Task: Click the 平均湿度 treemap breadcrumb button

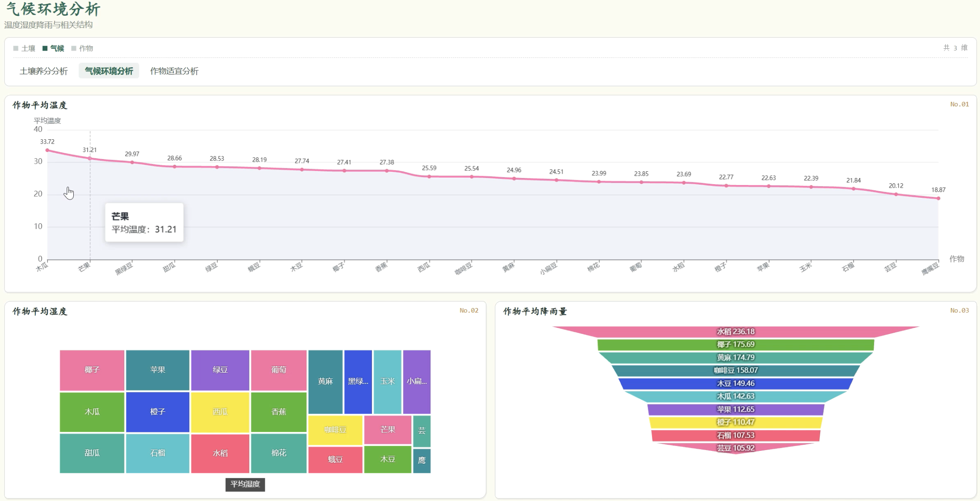Action: 245,484
